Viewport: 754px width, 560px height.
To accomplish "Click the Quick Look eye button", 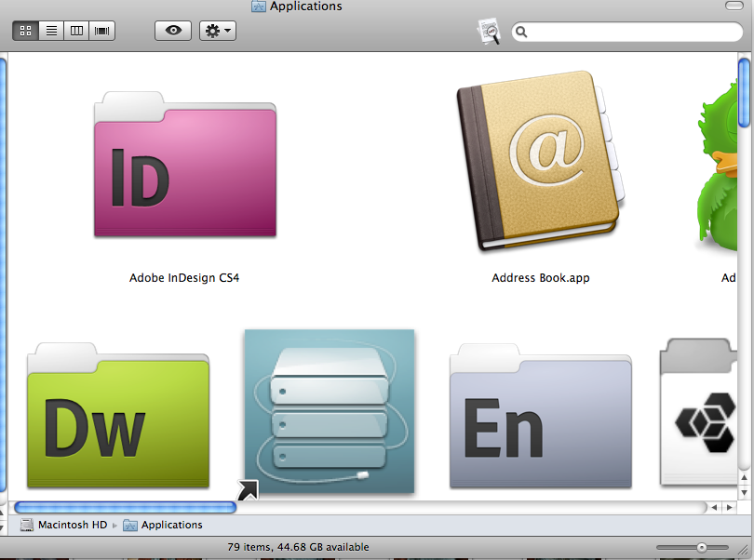I will 173,31.
